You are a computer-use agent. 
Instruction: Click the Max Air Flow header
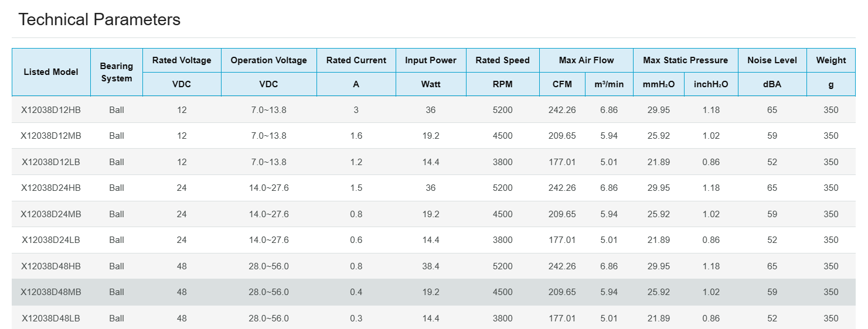point(586,60)
